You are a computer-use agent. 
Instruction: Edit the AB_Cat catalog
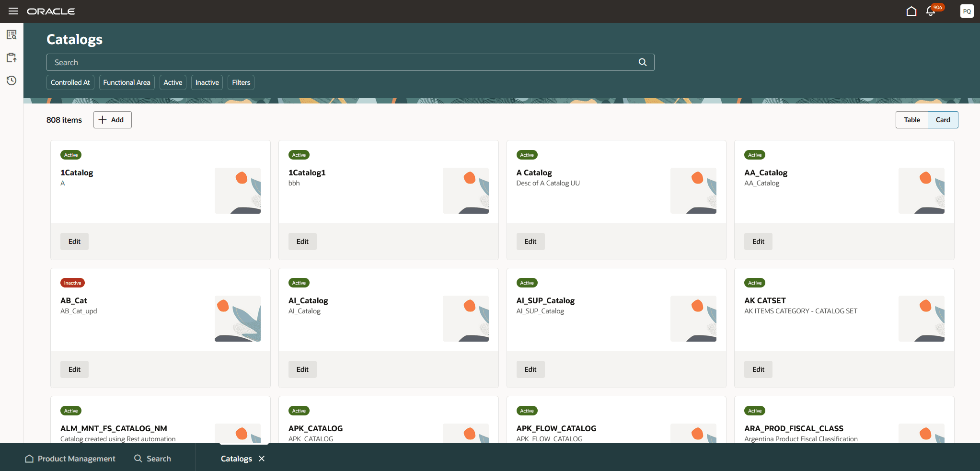click(x=74, y=369)
